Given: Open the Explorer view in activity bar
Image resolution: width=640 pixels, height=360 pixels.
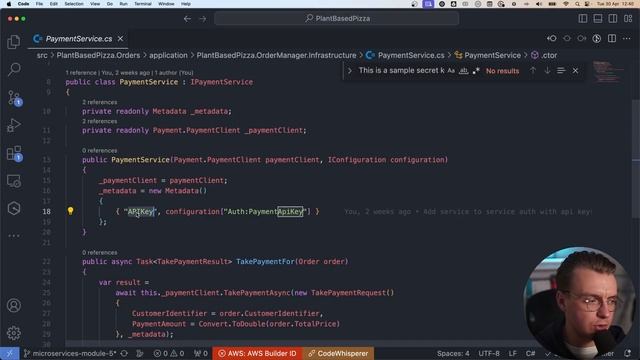Looking at the screenshot, I should pos(14,42).
